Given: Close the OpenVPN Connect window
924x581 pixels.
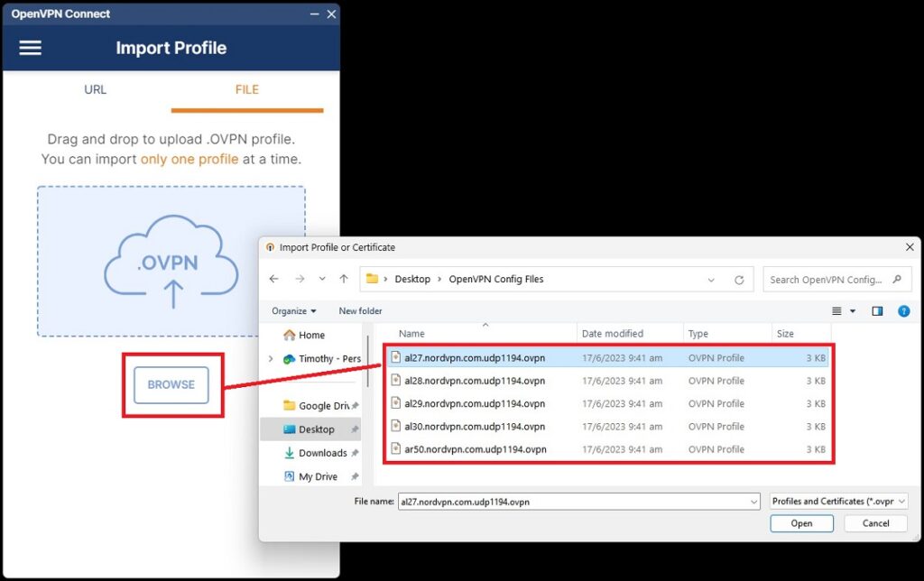Looking at the screenshot, I should point(332,14).
